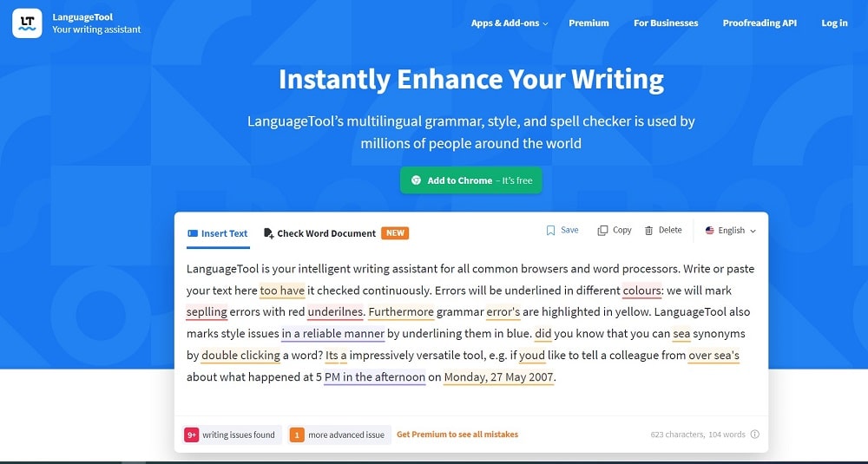Click the info icon beside word count
868x464 pixels.
(754, 435)
